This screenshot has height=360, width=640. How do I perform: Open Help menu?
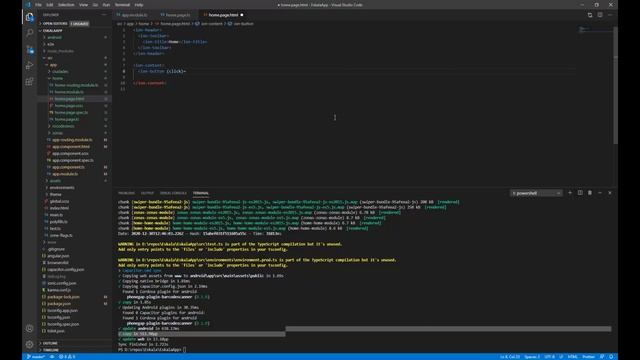click(139, 5)
